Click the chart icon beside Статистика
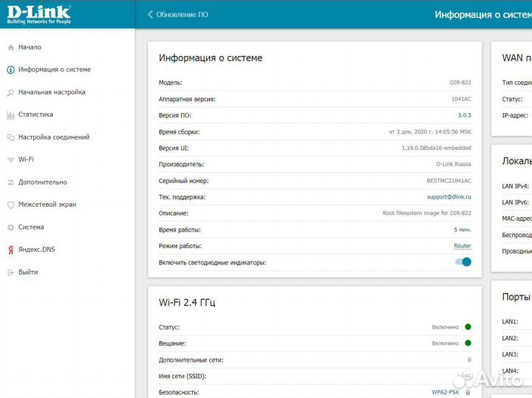This screenshot has height=398, width=532. pyautogui.click(x=10, y=115)
